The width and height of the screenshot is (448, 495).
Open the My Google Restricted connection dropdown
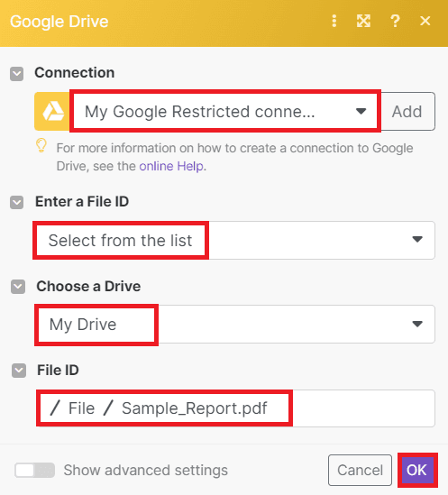pos(225,111)
